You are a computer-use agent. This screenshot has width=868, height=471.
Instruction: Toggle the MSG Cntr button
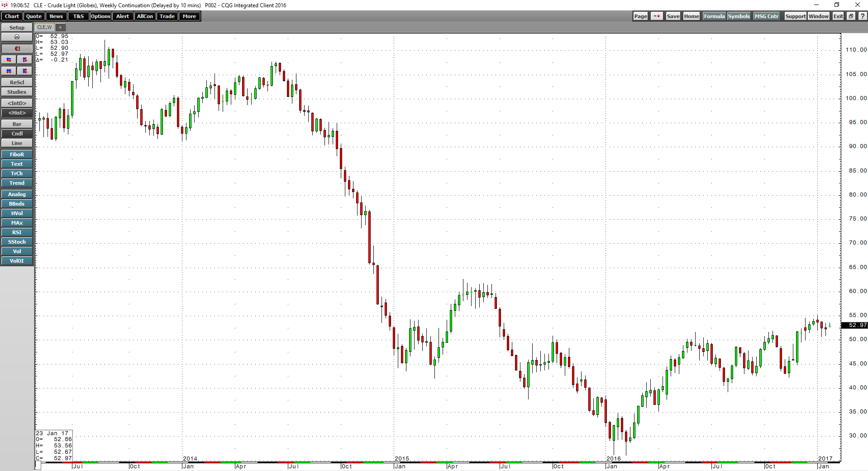(767, 16)
